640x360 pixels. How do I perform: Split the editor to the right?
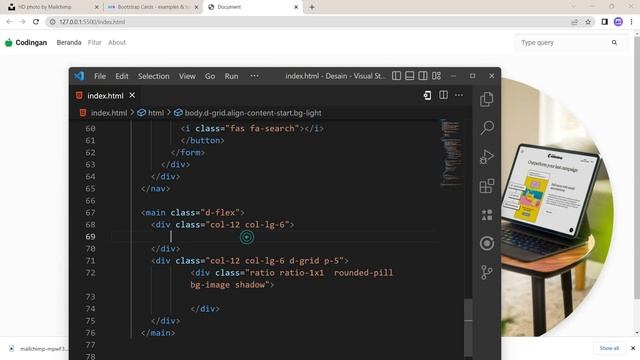point(443,95)
